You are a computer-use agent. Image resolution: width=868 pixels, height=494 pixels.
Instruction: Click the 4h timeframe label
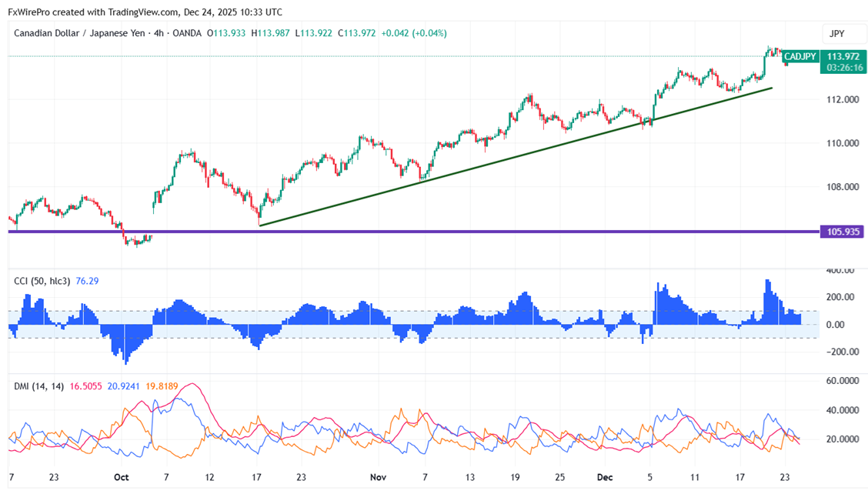click(x=159, y=33)
